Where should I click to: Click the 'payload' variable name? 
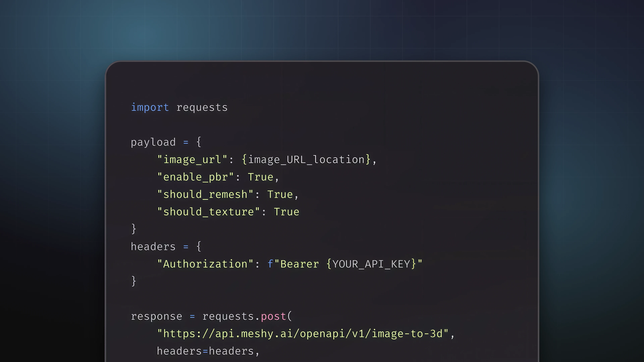(153, 142)
